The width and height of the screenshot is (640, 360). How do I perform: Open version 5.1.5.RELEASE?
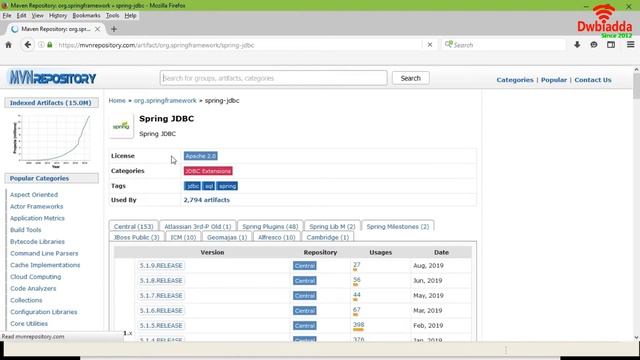(x=161, y=326)
